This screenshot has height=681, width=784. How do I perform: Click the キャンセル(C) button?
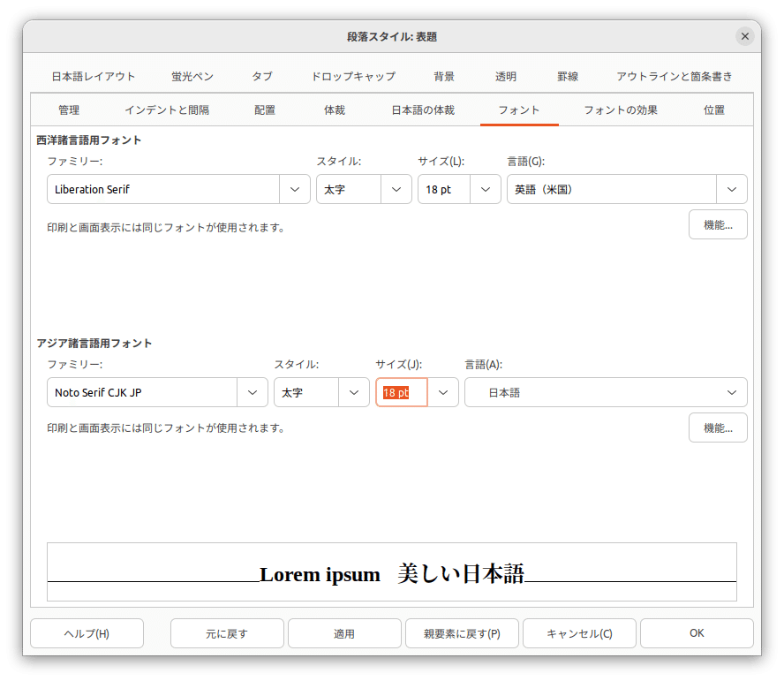pyautogui.click(x=579, y=633)
